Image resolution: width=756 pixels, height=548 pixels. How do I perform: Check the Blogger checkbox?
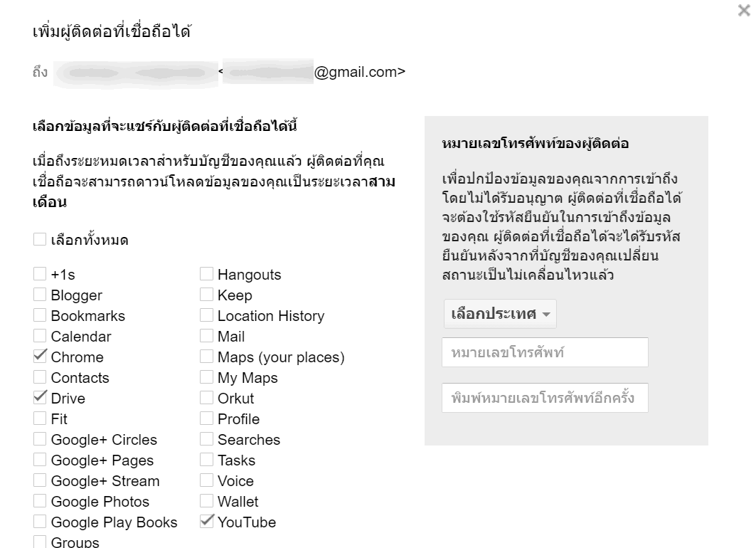click(40, 295)
